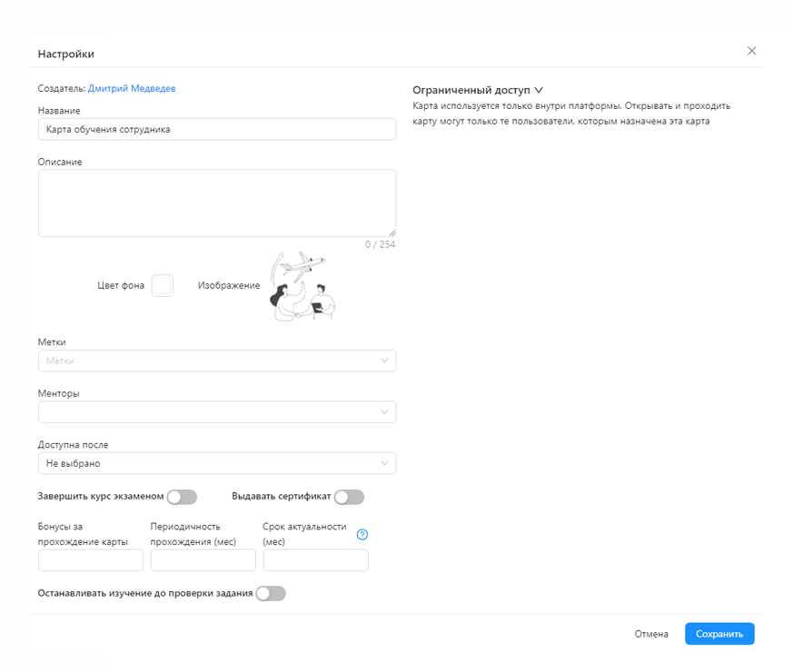
Task: Close the Настройки dialog with X
Action: (x=751, y=51)
